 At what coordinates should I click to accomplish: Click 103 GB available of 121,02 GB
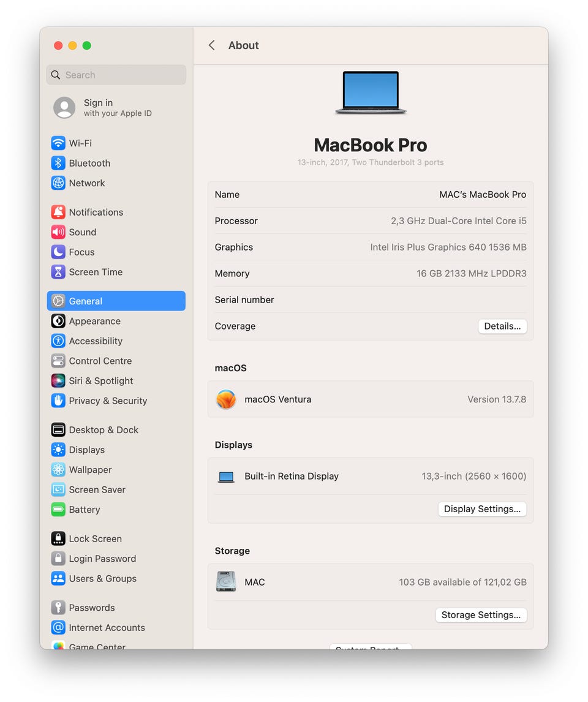coord(462,582)
